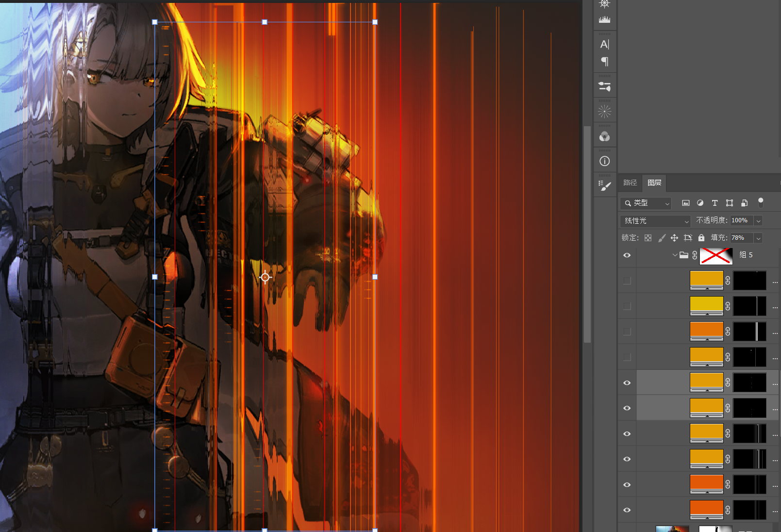Show the first hidden orange fill layer
This screenshot has height=532, width=781.
click(627, 281)
